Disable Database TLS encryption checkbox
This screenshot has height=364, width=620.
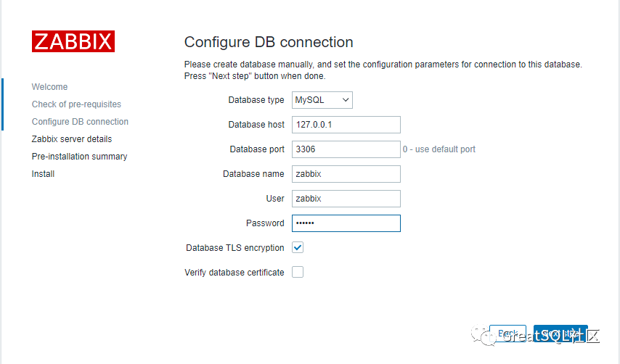[x=298, y=247]
